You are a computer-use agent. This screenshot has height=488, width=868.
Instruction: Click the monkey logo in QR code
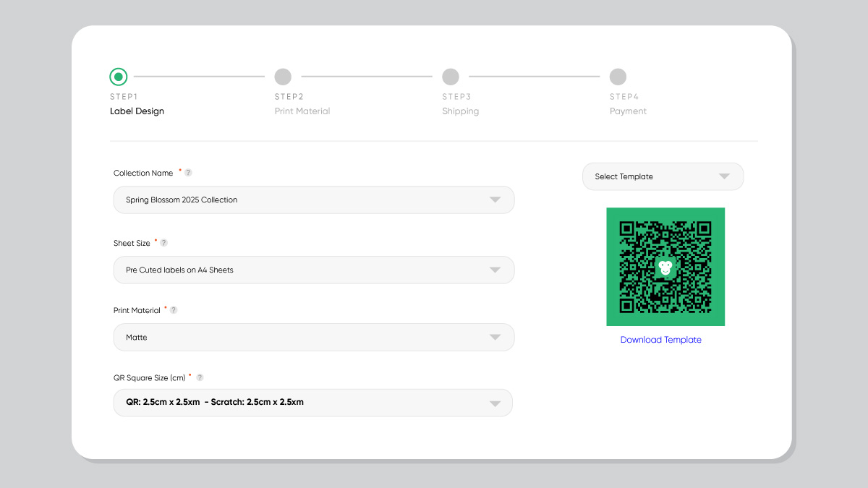point(665,267)
